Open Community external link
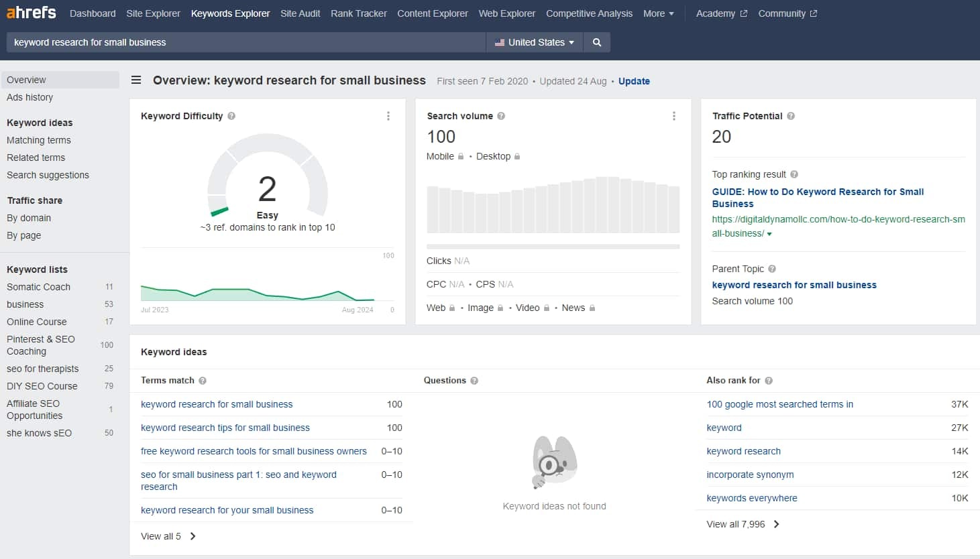 (x=787, y=13)
